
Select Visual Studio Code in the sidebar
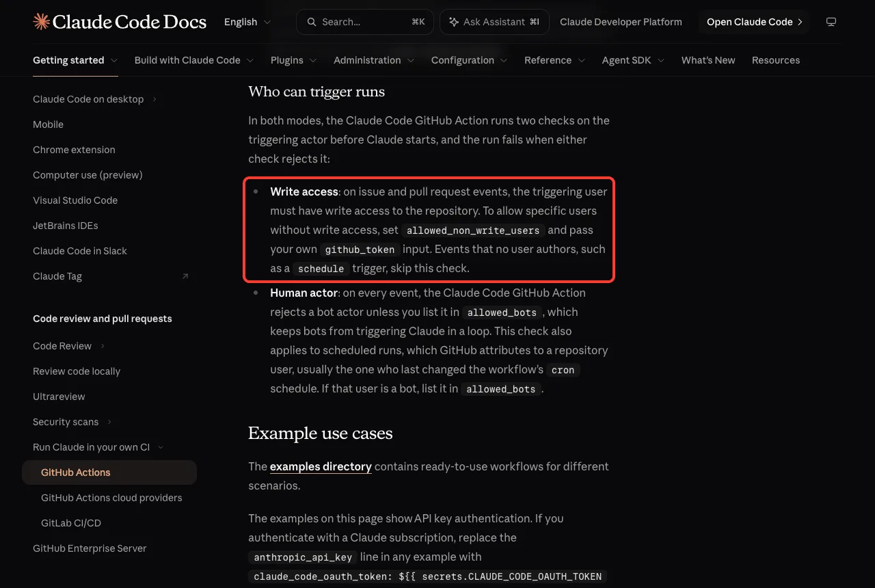pos(75,200)
